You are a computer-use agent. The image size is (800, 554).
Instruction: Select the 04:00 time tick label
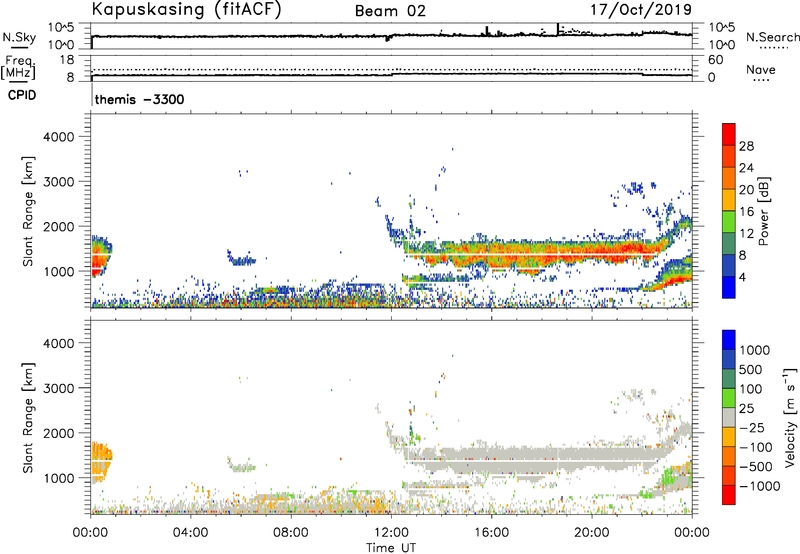(191, 533)
